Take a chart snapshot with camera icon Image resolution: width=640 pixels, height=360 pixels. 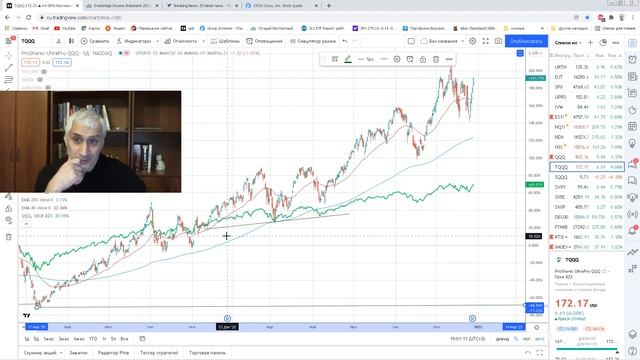(498, 41)
